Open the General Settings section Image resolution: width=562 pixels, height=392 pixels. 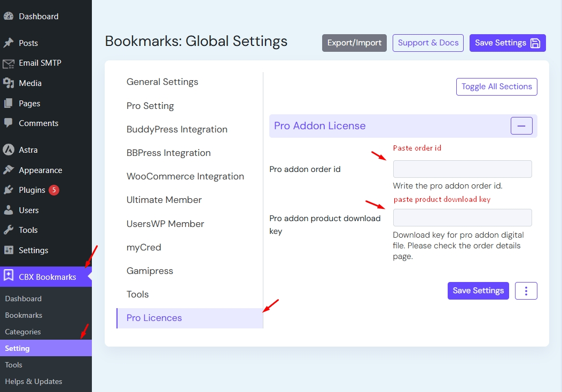162,82
